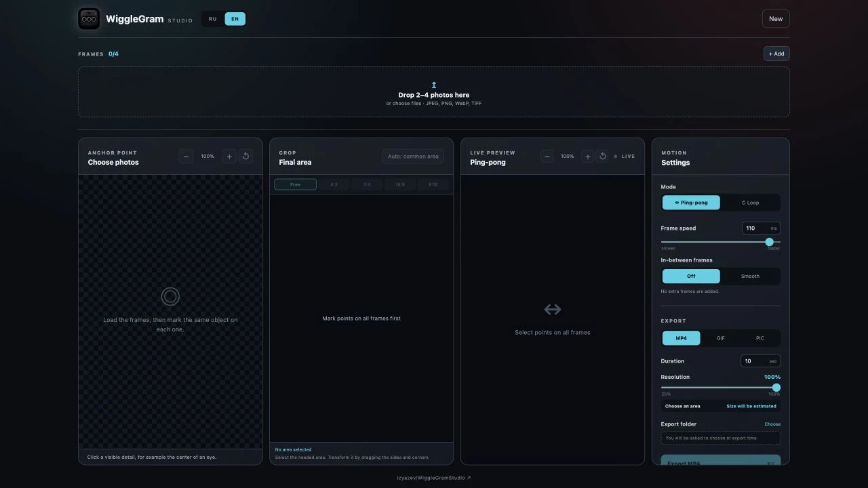
Task: Click the + Add frames button
Action: click(x=776, y=54)
